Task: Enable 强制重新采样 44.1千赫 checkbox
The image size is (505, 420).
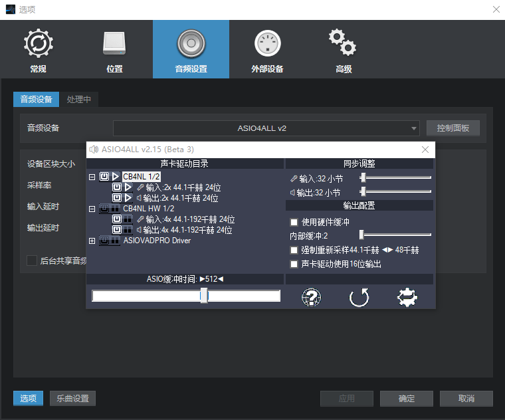Action: [294, 251]
